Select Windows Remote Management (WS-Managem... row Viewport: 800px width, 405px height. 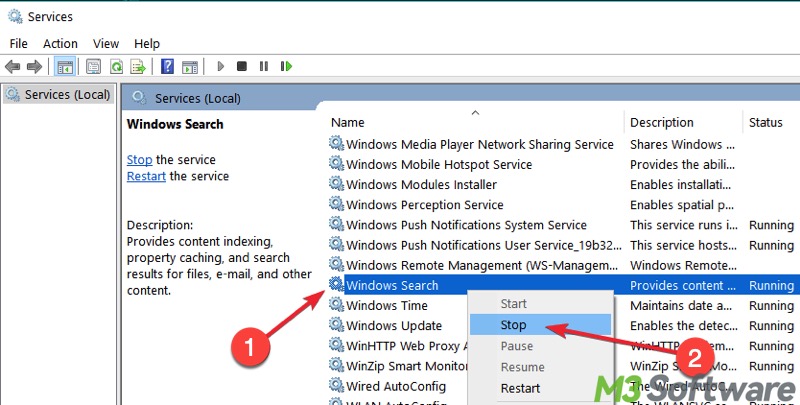click(x=482, y=265)
